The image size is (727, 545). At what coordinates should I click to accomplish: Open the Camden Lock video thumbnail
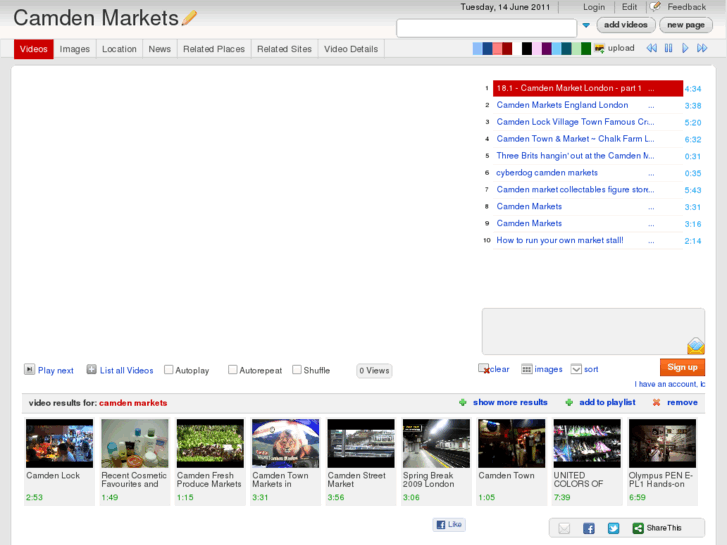pyautogui.click(x=59, y=443)
